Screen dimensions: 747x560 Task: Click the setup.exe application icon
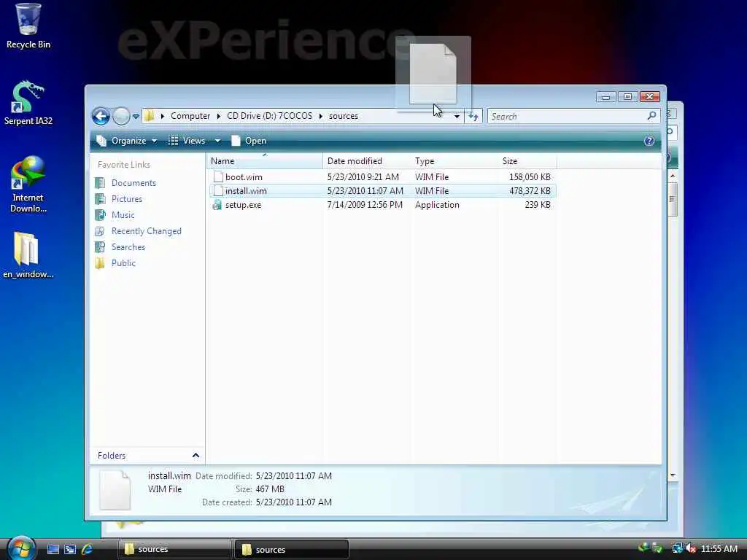click(x=217, y=205)
